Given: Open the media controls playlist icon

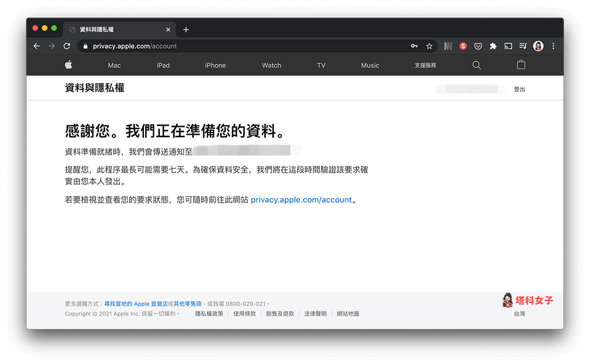Looking at the screenshot, I should tap(523, 46).
